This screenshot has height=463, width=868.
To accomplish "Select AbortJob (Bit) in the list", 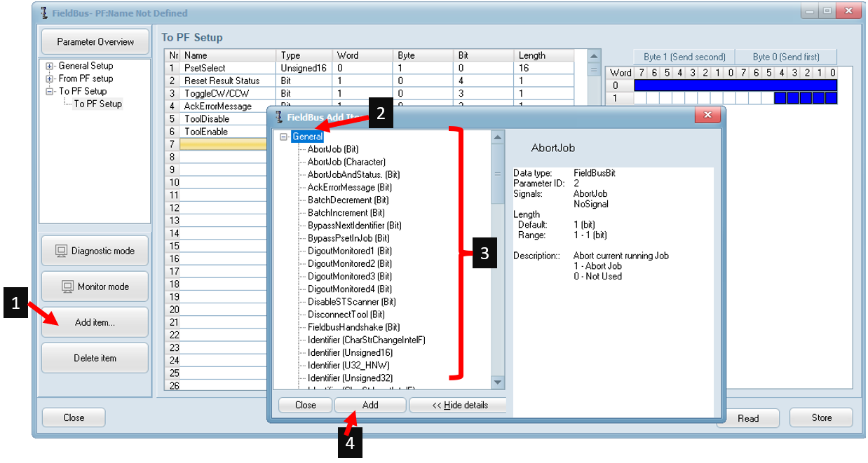I will (333, 149).
